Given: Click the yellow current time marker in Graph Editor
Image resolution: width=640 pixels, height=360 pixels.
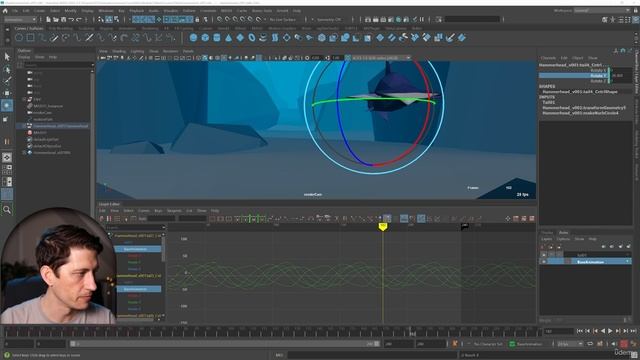Looking at the screenshot, I should 382,227.
